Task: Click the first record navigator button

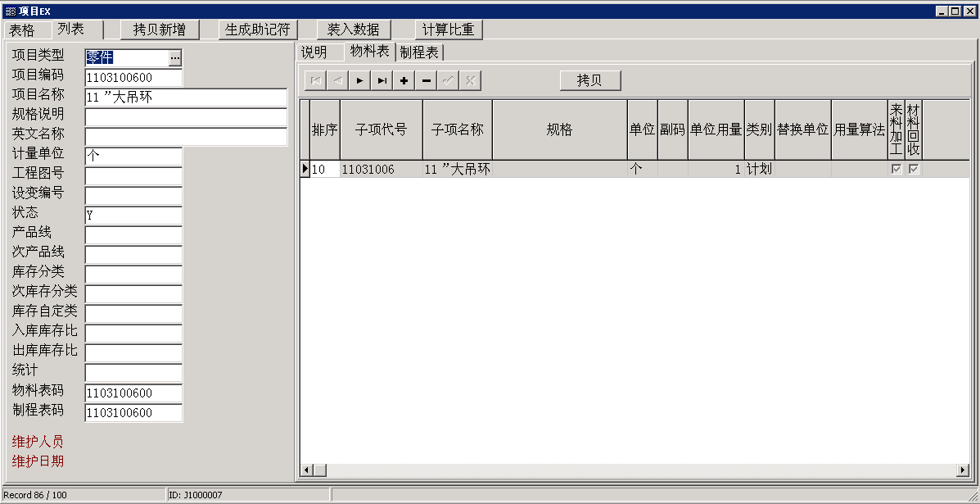Action: click(x=315, y=80)
